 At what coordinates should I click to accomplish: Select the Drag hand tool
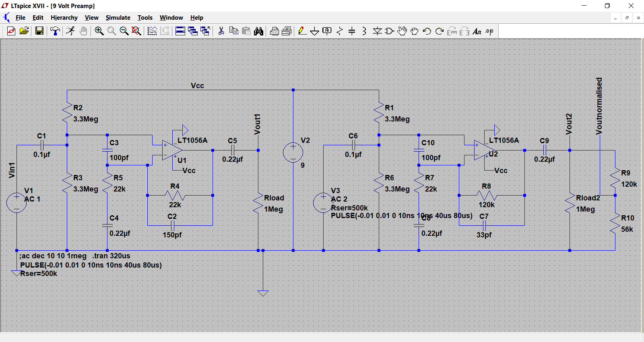tap(415, 31)
